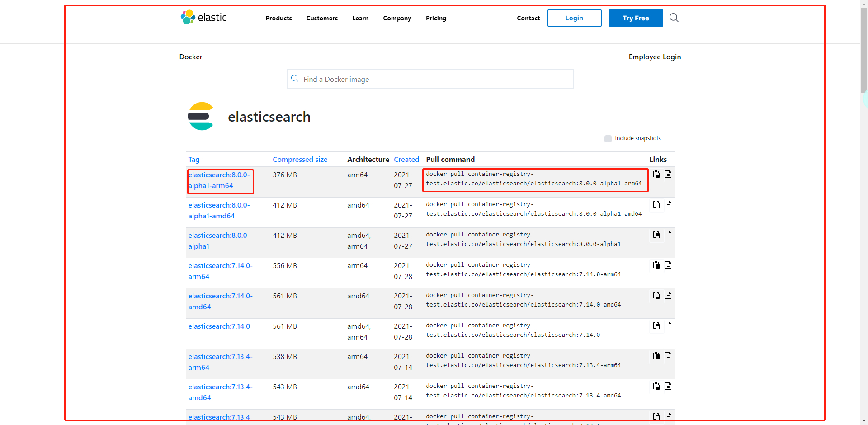Viewport: 868px width, 425px height.
Task: Open document link for 7.13.4-amd64
Action: [x=668, y=387]
